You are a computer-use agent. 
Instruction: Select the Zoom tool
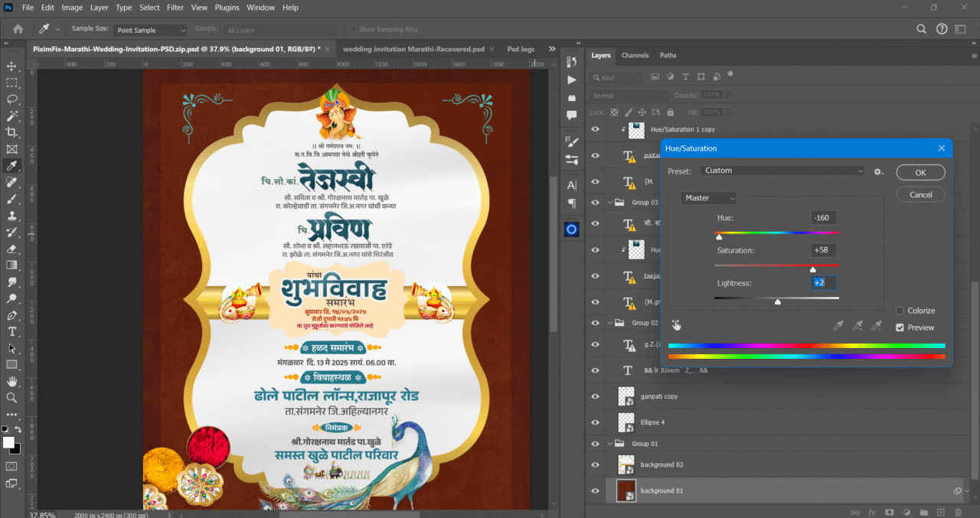[11, 398]
